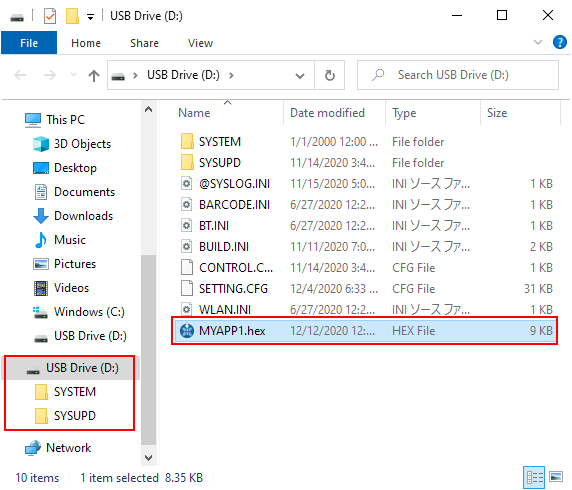Screen dimensions: 572x490
Task: Switch to details view in status bar
Action: 534,477
